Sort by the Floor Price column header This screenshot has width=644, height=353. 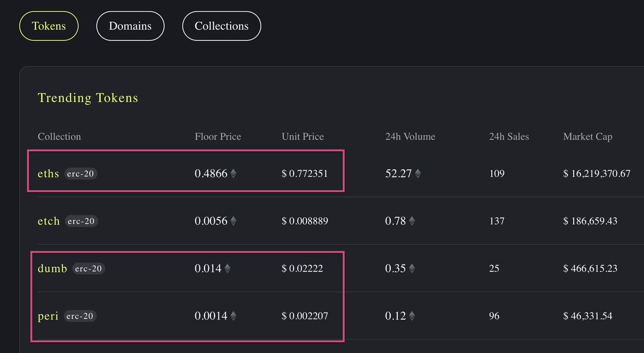click(x=217, y=136)
